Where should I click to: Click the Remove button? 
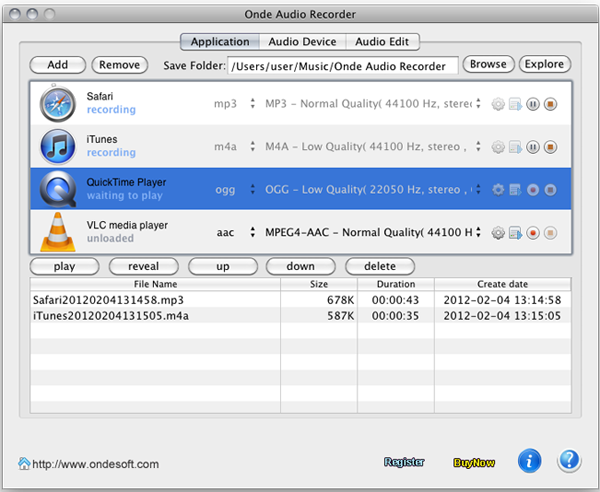click(x=120, y=65)
